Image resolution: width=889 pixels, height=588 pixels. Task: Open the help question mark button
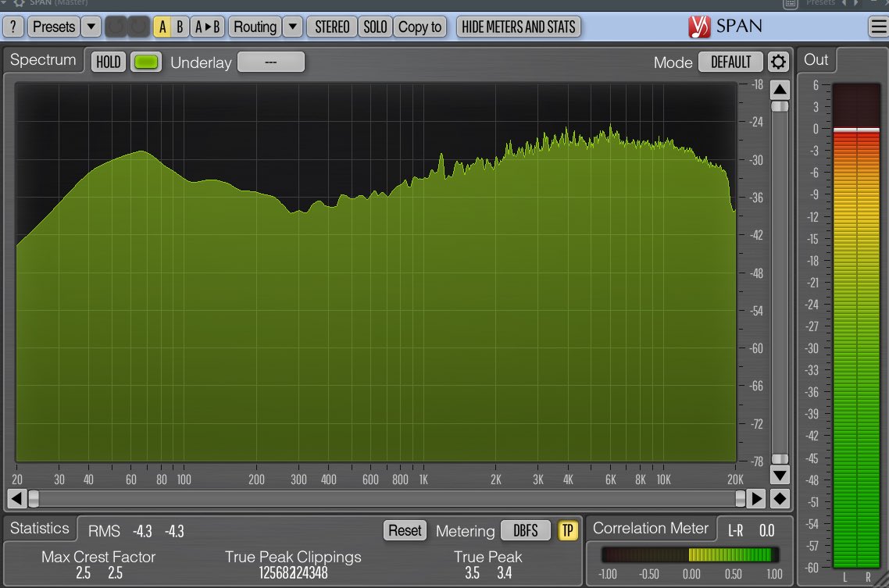13,27
